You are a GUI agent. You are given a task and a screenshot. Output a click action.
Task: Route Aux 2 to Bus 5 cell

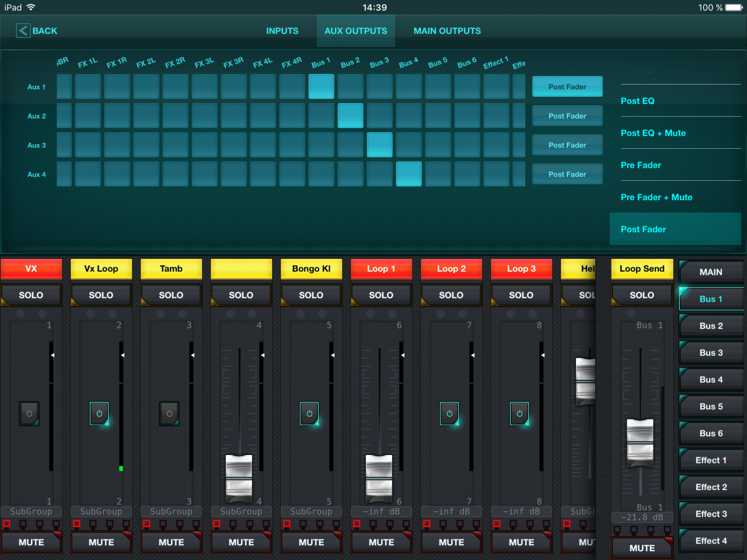click(x=438, y=116)
